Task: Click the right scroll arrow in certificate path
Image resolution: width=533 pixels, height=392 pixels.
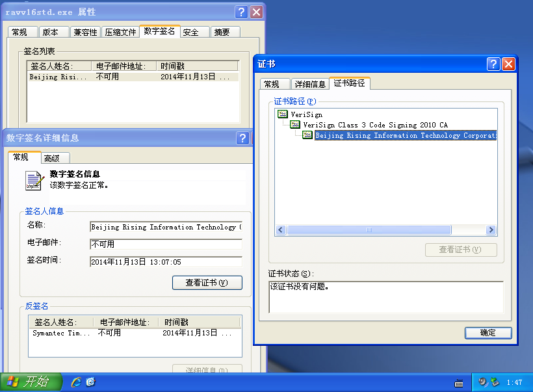Action: click(x=491, y=230)
